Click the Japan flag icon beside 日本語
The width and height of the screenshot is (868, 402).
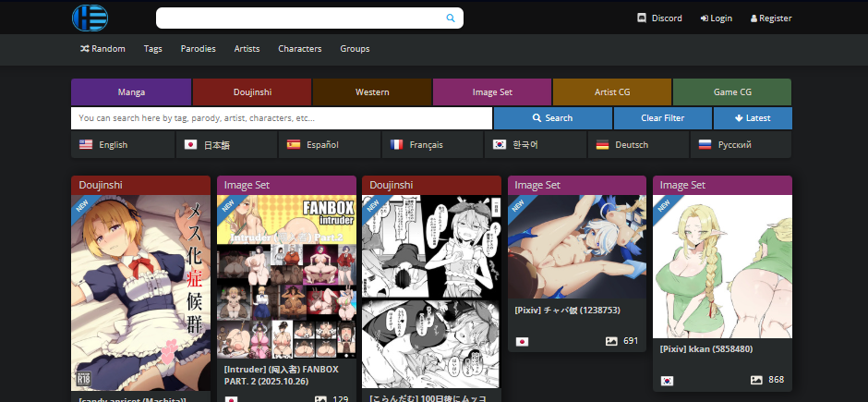(190, 144)
